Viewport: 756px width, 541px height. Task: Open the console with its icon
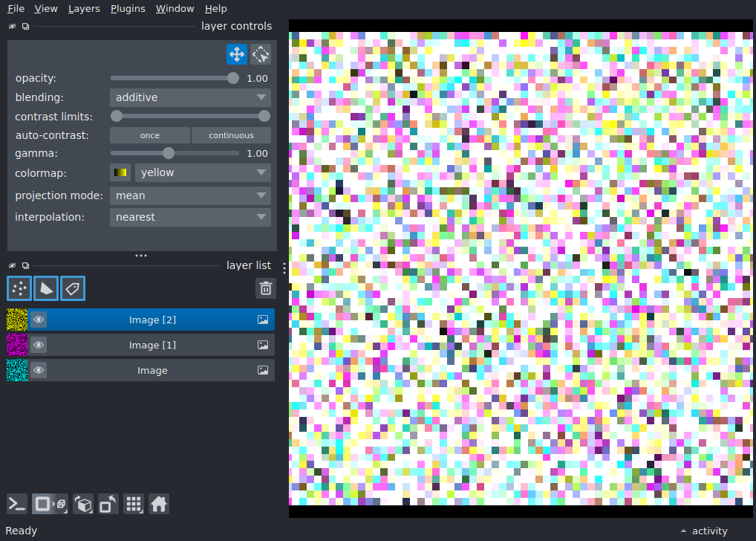click(17, 505)
